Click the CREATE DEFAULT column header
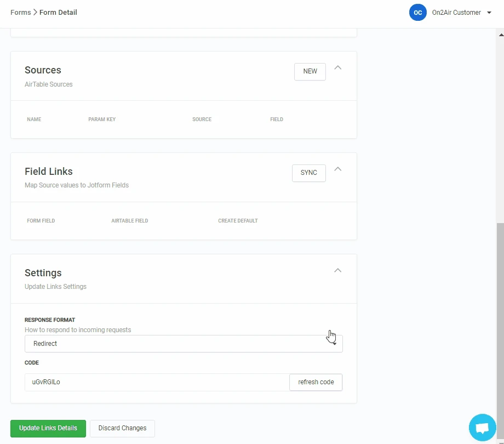Image resolution: width=504 pixels, height=444 pixels. pyautogui.click(x=238, y=221)
